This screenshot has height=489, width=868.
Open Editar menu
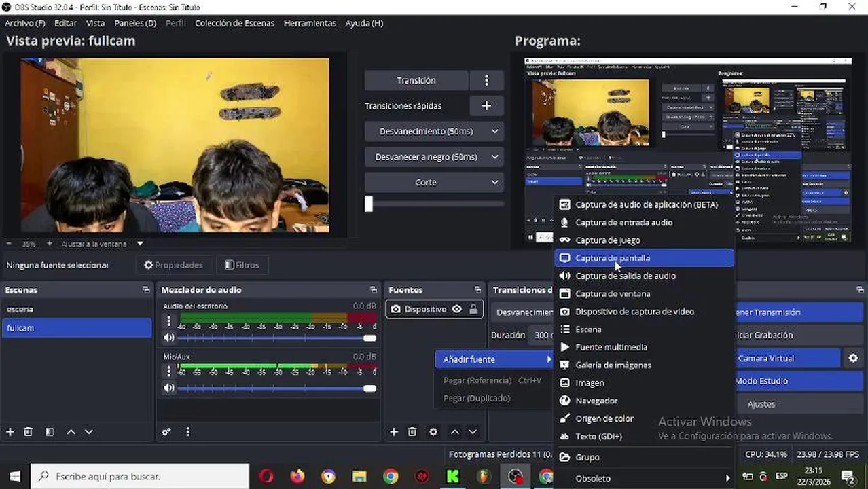tap(66, 23)
